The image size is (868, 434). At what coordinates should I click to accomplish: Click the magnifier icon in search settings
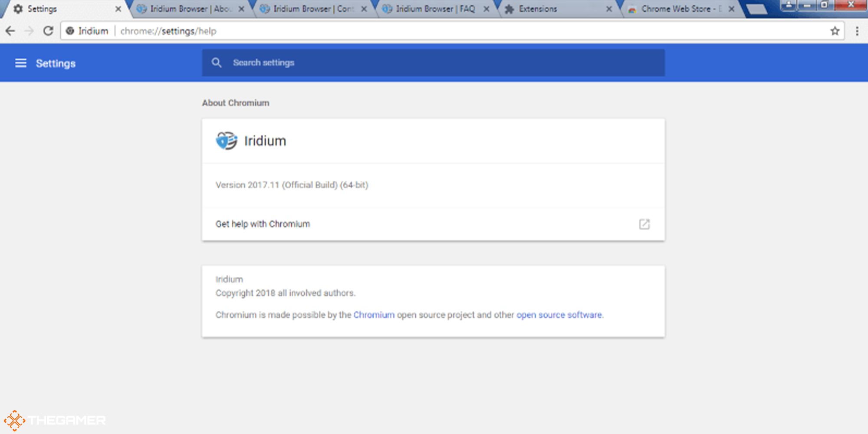coord(217,63)
